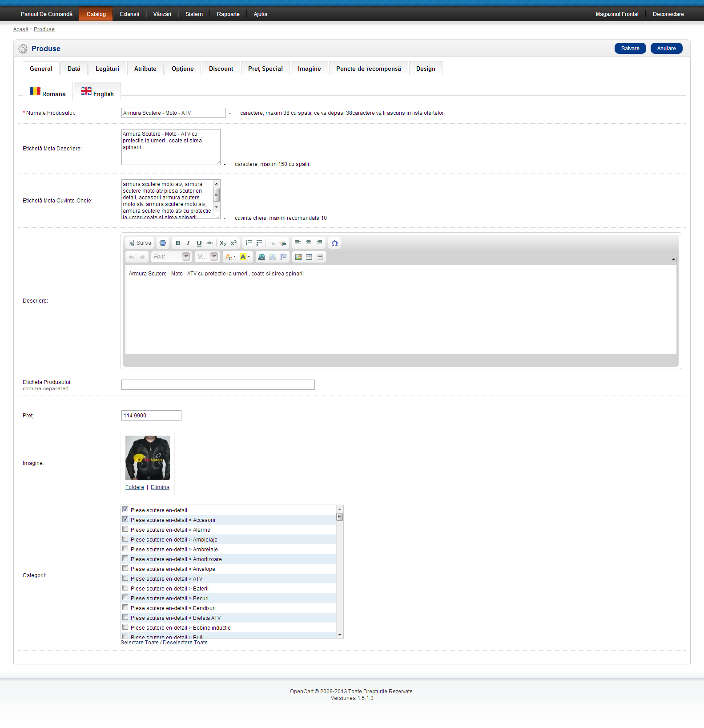Insert a link using the globe-chain icon
The height and width of the screenshot is (728, 704).
coord(261,257)
